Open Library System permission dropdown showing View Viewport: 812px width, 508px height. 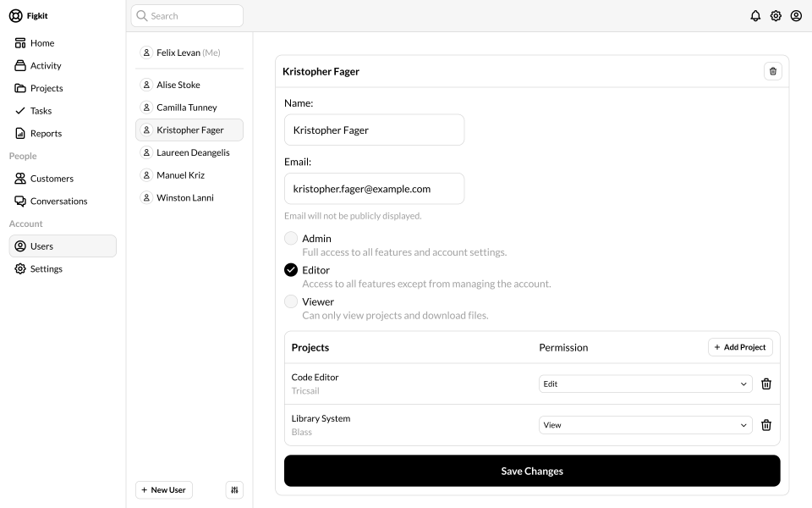pyautogui.click(x=645, y=425)
